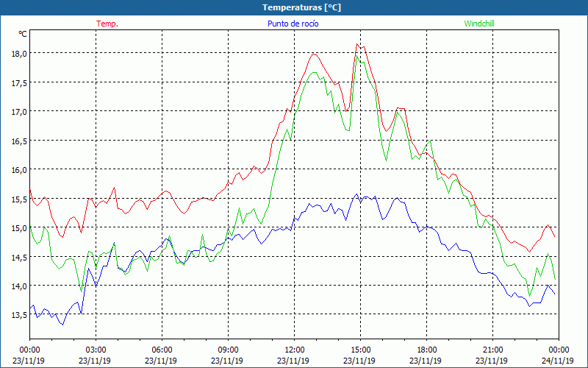Click the 24/11/19 date label

559,361
